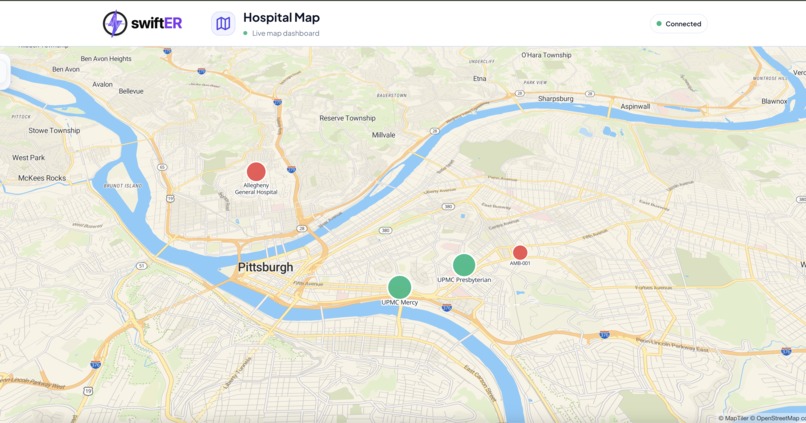The height and width of the screenshot is (423, 806).
Task: Click the Stowe Township map label
Action: pos(54,131)
